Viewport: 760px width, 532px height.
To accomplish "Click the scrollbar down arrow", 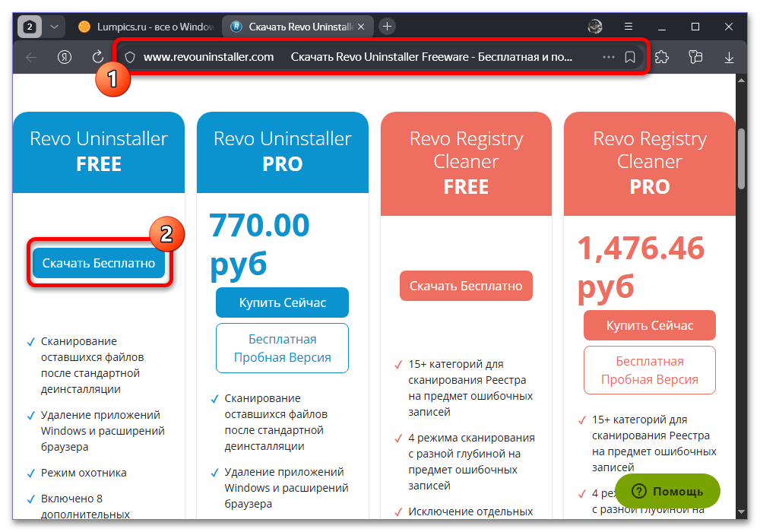I will 742,511.
